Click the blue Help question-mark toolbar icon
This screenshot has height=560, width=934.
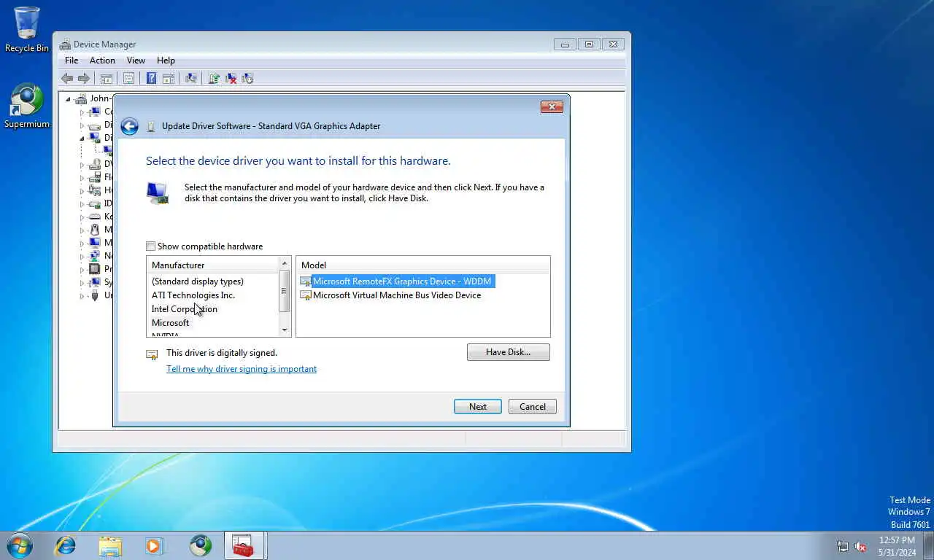click(x=151, y=79)
